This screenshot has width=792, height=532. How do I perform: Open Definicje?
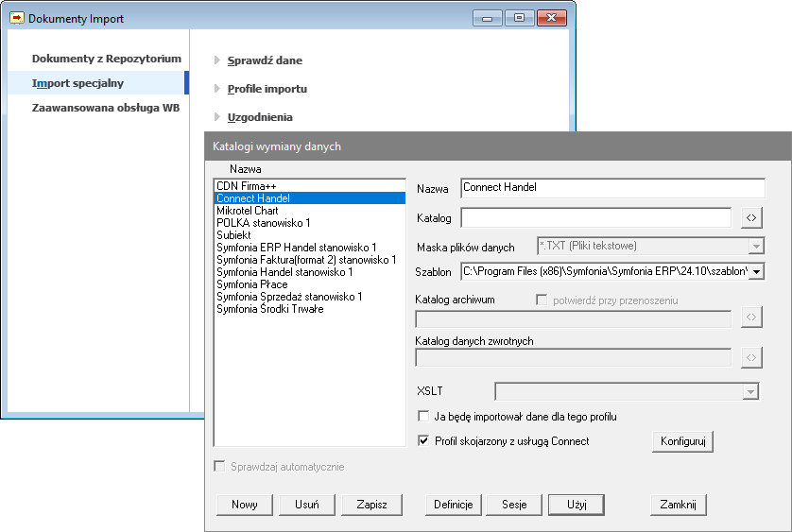click(x=454, y=505)
